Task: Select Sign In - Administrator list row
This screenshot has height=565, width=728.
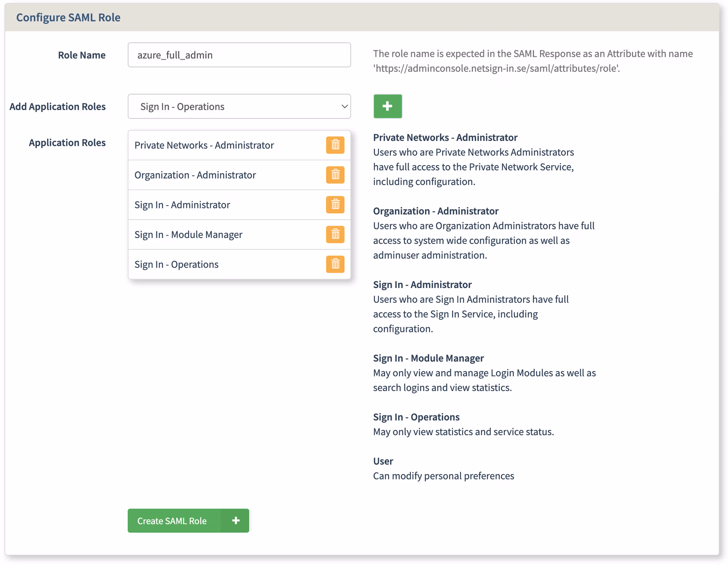Action: point(182,205)
